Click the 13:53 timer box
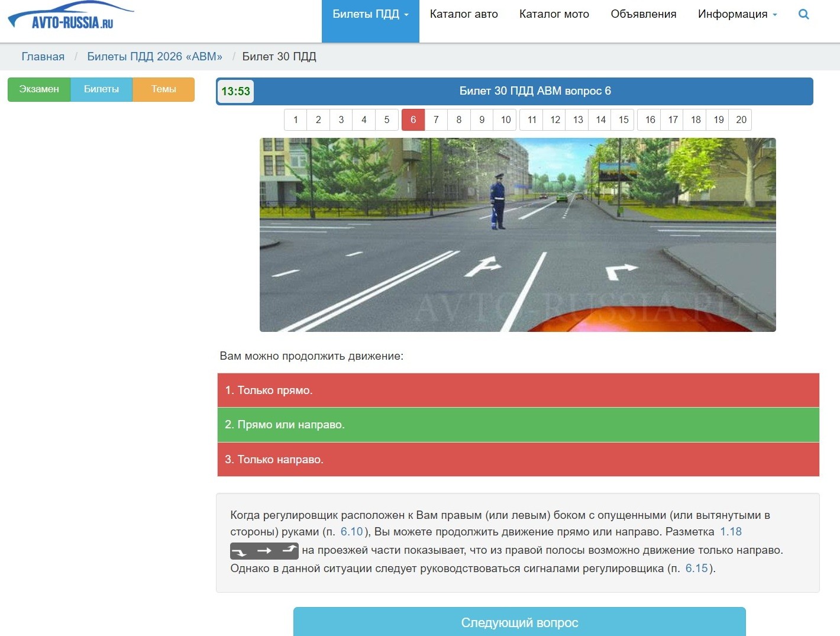 pos(235,92)
